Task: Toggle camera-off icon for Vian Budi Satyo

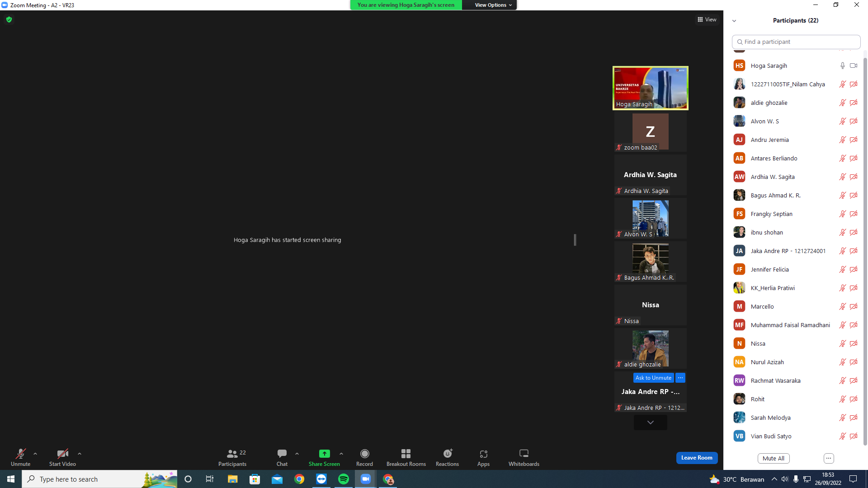Action: (x=854, y=436)
